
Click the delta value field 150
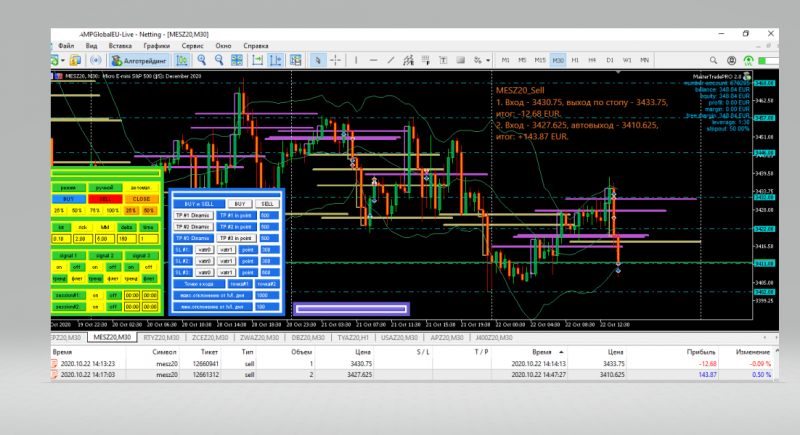(x=127, y=239)
